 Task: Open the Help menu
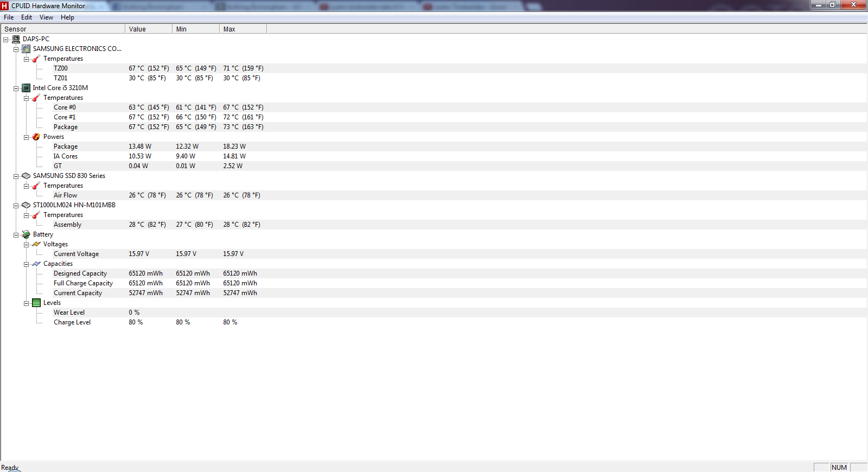pos(67,17)
